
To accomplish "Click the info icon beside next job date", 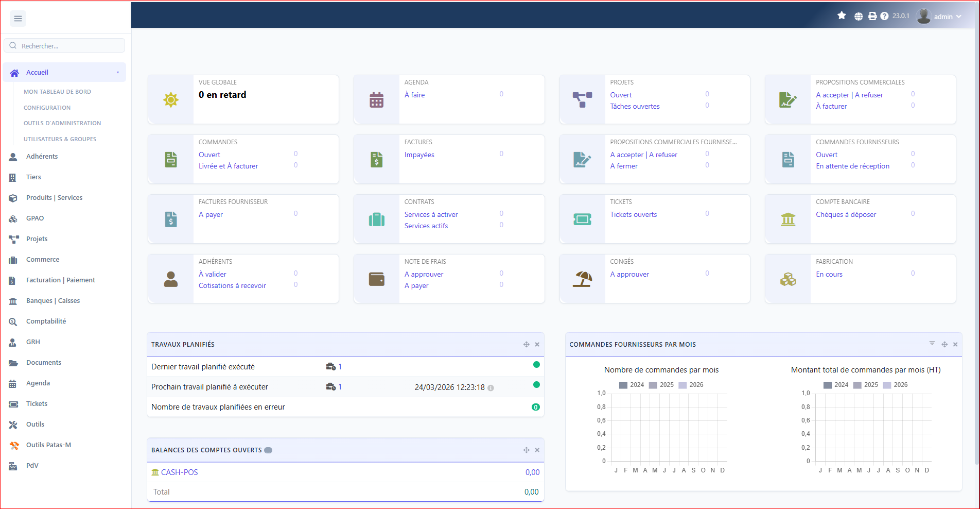I will click(491, 388).
